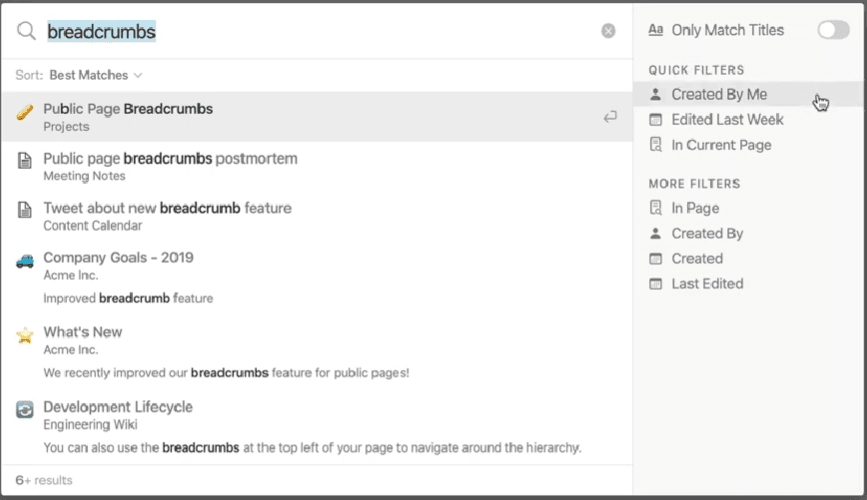Open the Last Edited date filter
The width and height of the screenshot is (867, 500).
706,283
